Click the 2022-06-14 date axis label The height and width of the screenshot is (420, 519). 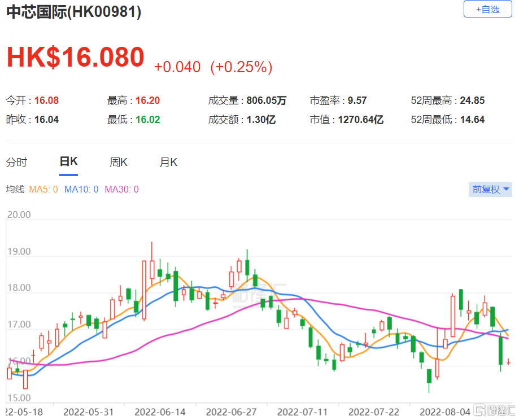[x=160, y=412]
